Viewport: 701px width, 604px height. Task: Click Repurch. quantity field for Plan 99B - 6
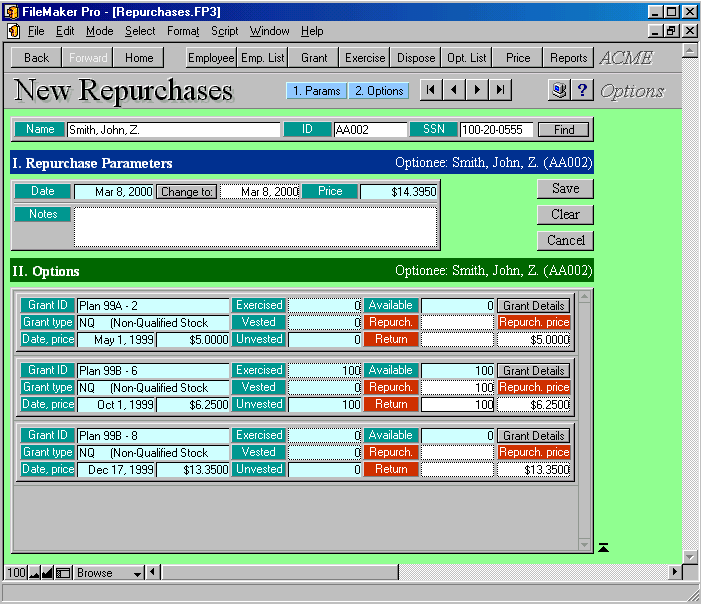click(x=457, y=387)
